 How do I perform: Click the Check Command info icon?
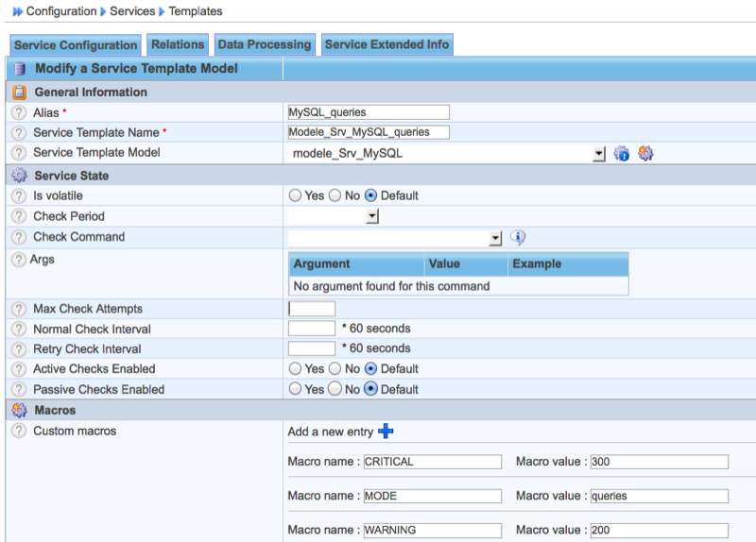click(x=518, y=238)
